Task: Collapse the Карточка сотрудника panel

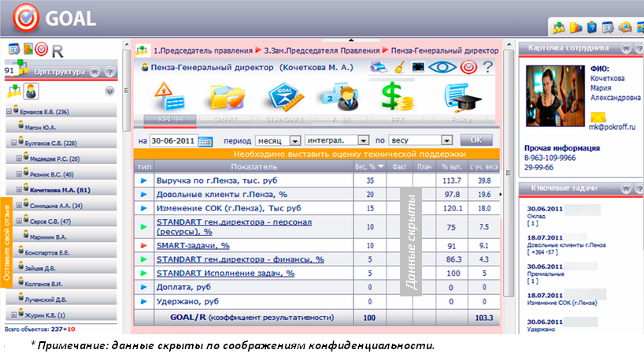Action: [x=626, y=48]
